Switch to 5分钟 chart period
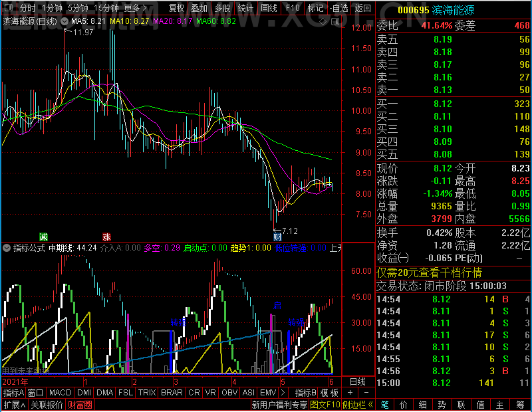Screen dimensions: 532x412 point(78,8)
